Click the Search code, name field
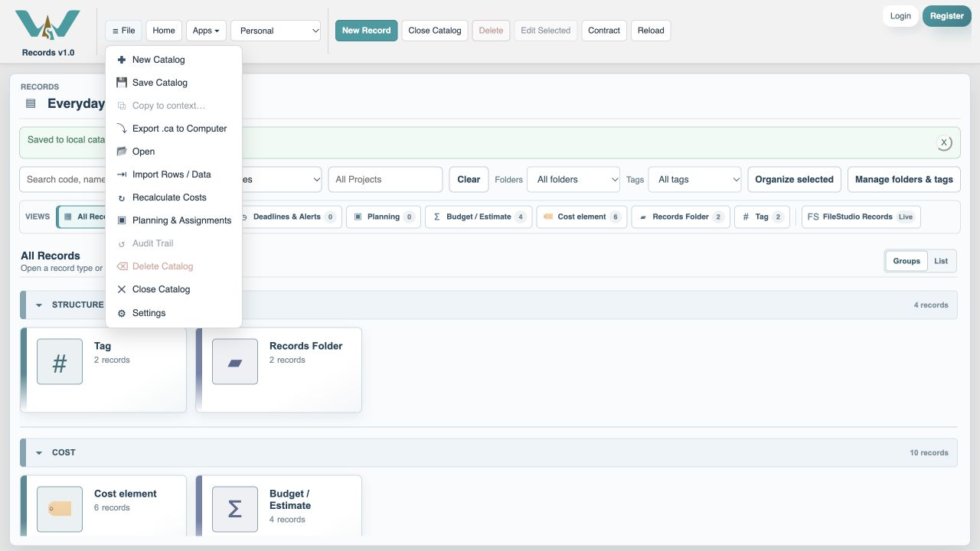980x551 pixels. pos(63,179)
